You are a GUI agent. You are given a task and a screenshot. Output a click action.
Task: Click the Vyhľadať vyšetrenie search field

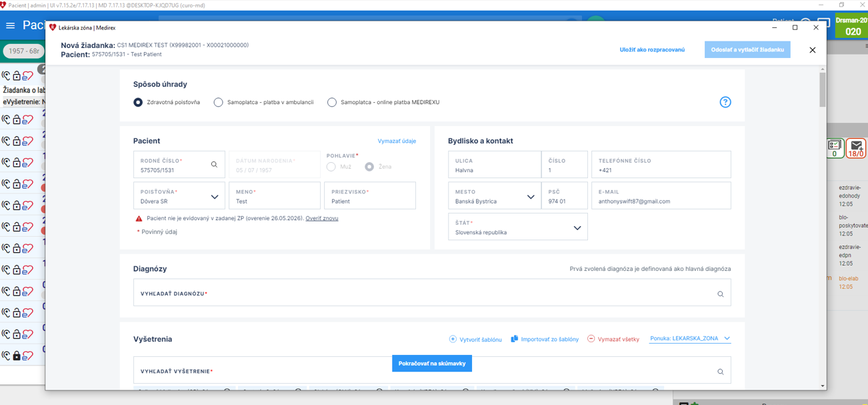[432, 370]
